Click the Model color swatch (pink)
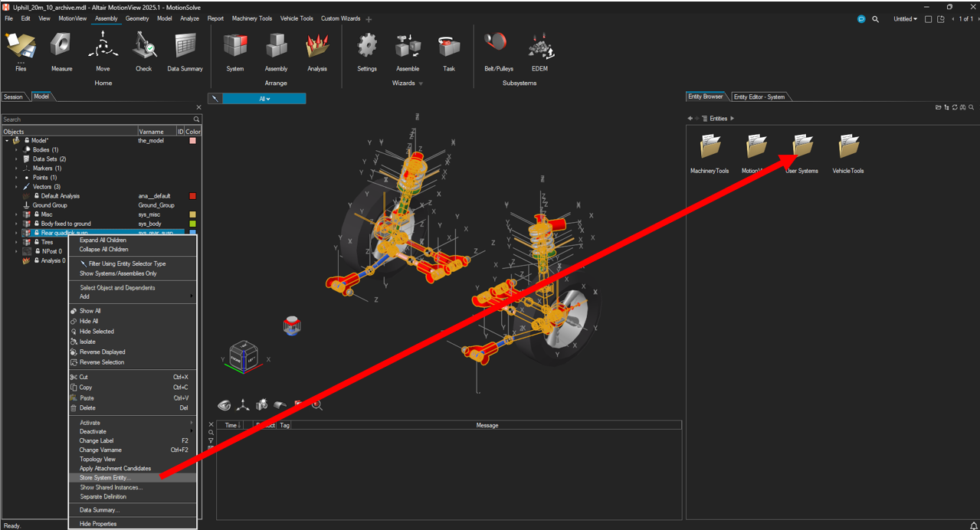This screenshot has width=980, height=530. (192, 141)
